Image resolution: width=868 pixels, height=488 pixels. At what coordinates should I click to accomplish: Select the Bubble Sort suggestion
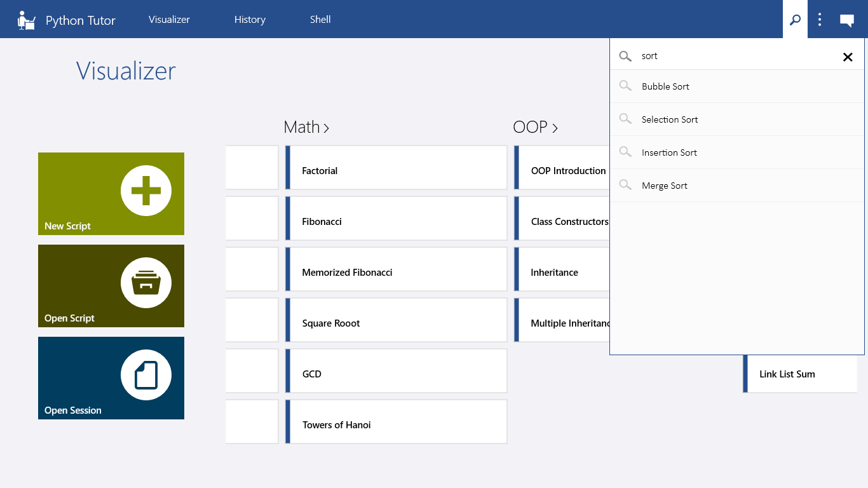click(737, 86)
